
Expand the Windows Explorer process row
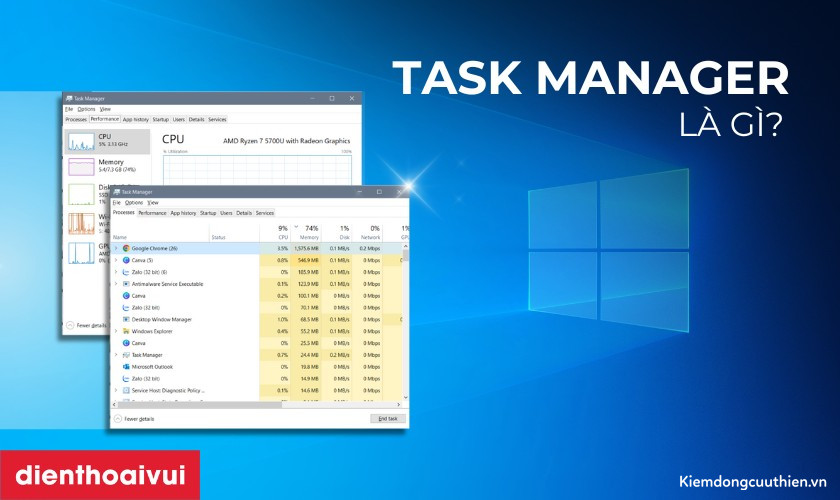[116, 331]
